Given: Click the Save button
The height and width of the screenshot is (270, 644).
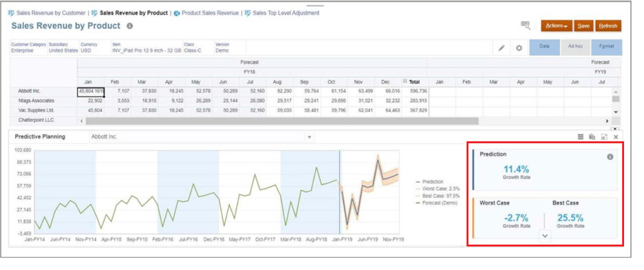Looking at the screenshot, I should pyautogui.click(x=583, y=26).
